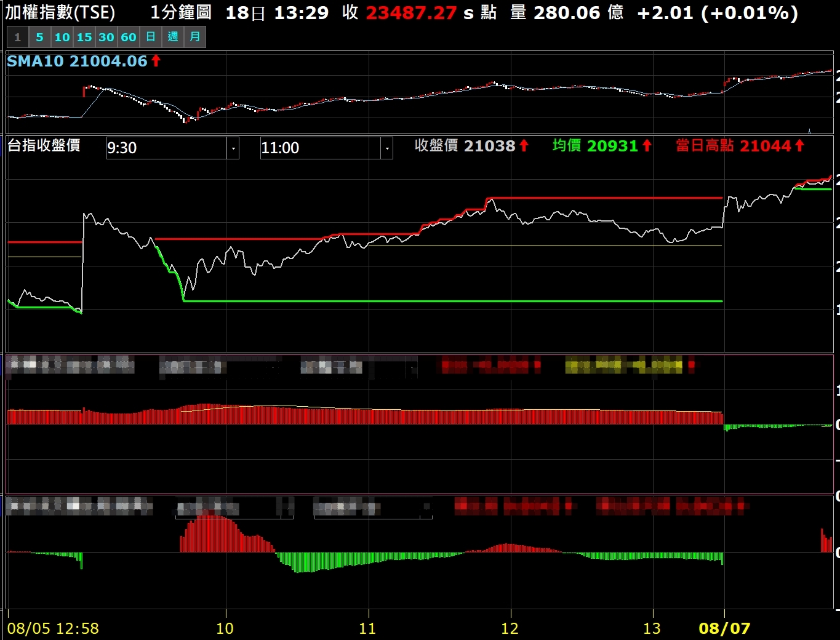
Task: Select the 1-minute timeframe button
Action: click(x=17, y=37)
